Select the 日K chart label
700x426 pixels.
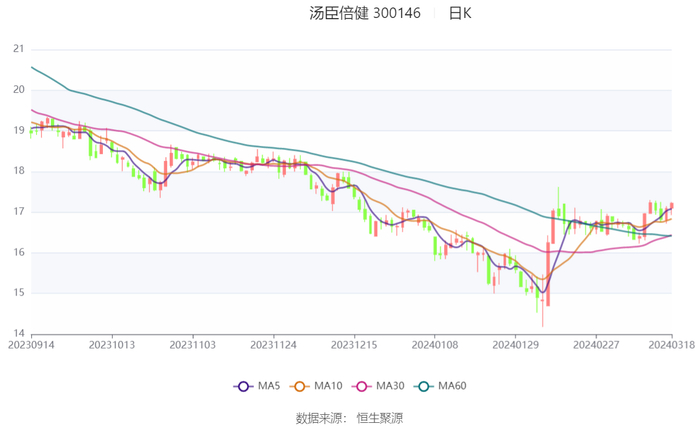(459, 14)
